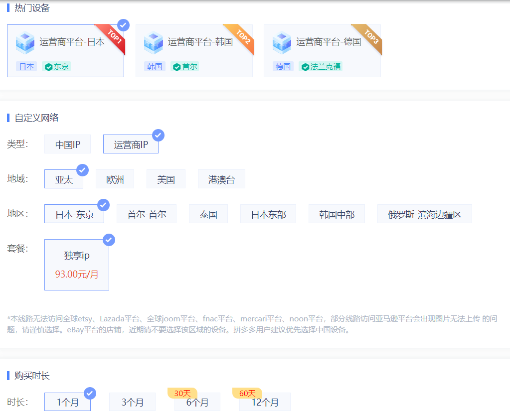Click the checkmark badge on 运营商IP
Image resolution: width=510 pixels, height=420 pixels.
coord(158,135)
